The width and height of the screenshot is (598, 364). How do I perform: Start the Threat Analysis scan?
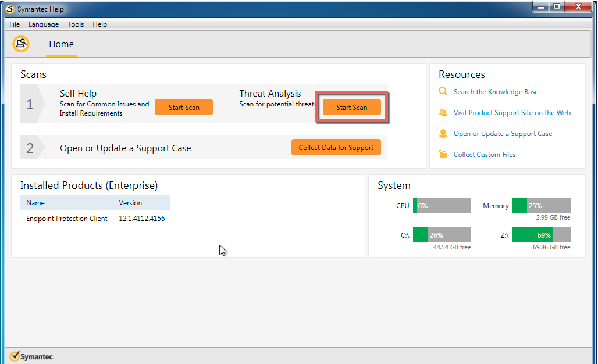[352, 107]
